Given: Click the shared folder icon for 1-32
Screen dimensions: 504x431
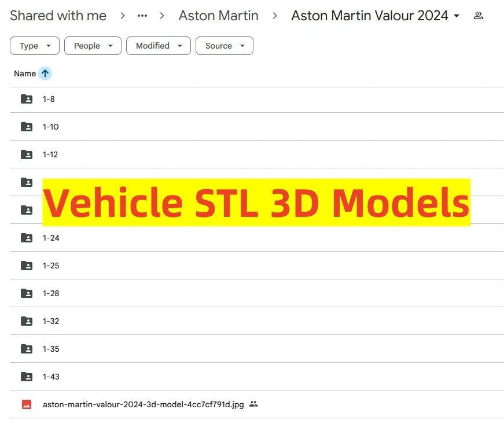Looking at the screenshot, I should click(27, 321).
